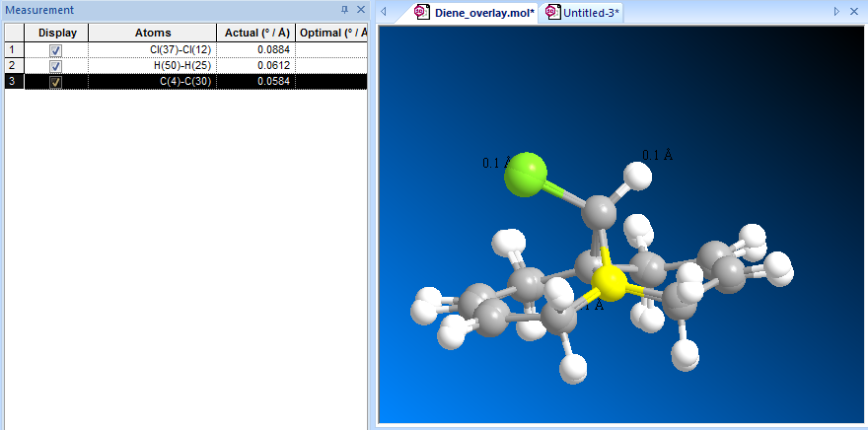Sort by the Atoms column header
868x430 pixels.
coord(152,33)
